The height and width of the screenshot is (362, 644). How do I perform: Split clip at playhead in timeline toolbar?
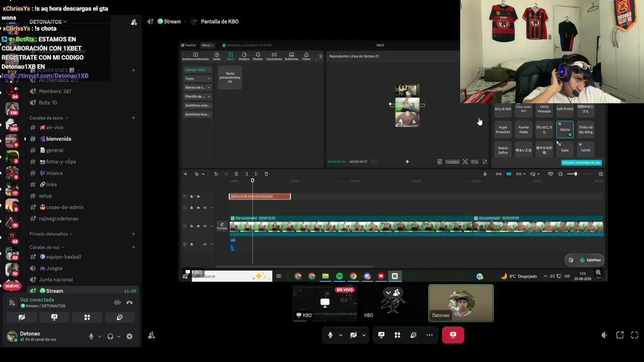[236, 174]
